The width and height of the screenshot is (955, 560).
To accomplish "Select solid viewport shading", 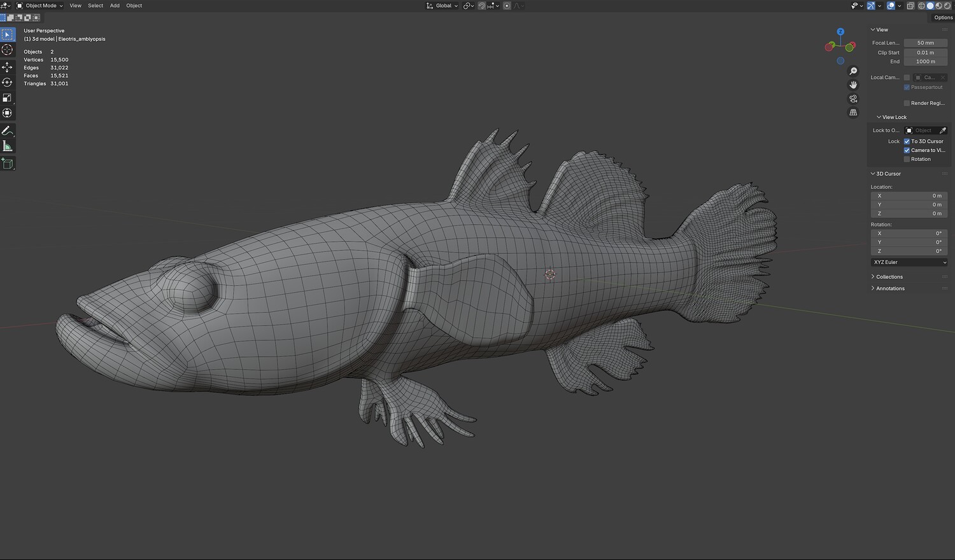I will 930,6.
